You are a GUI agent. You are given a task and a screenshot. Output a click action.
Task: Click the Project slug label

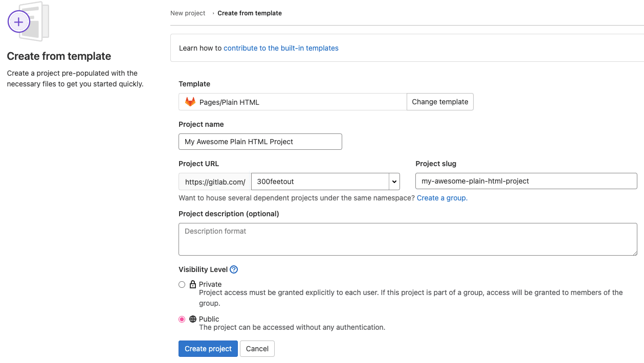[x=436, y=164]
